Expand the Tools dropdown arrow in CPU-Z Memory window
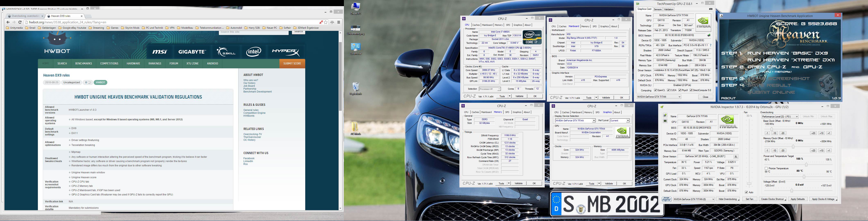868x221 pixels. (x=509, y=184)
